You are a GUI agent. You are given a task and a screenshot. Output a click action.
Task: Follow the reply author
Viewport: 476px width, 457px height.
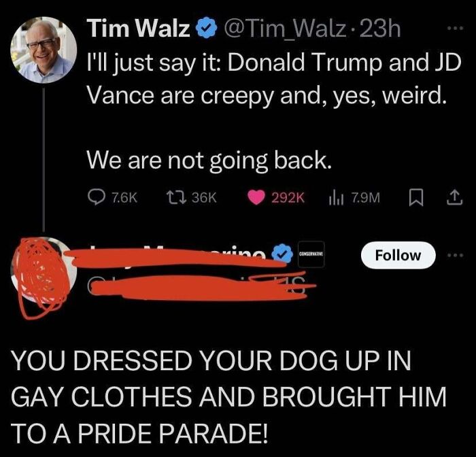click(398, 255)
